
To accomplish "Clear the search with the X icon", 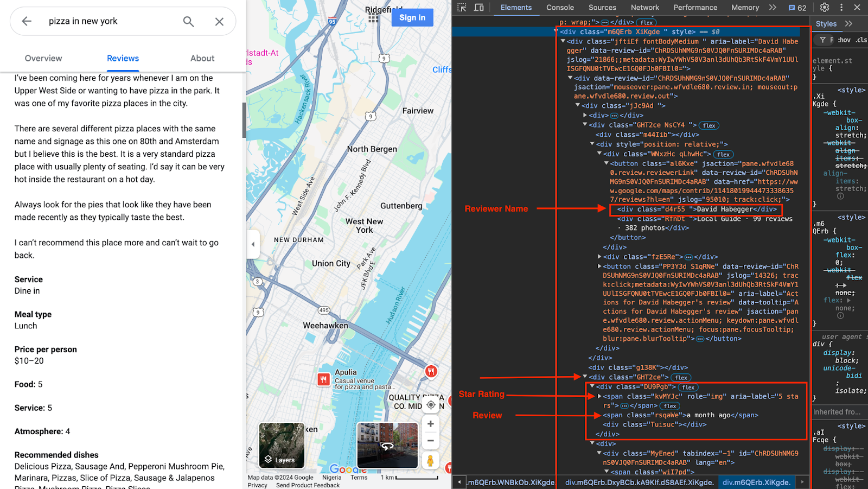I will [x=219, y=21].
